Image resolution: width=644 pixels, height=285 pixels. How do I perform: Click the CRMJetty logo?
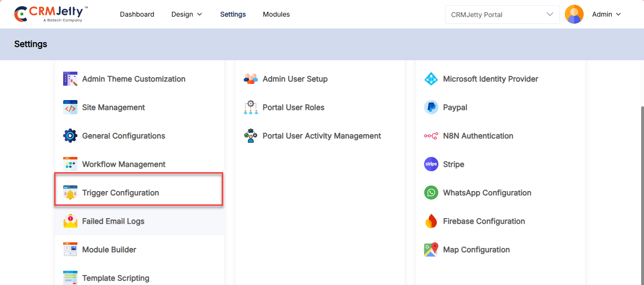pos(51,14)
